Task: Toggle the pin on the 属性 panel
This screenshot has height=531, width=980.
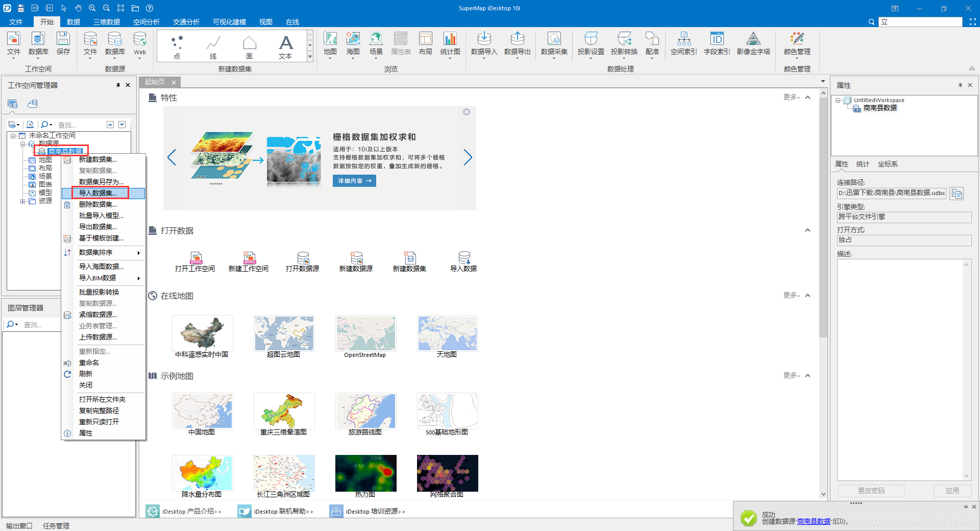Action: (x=960, y=85)
